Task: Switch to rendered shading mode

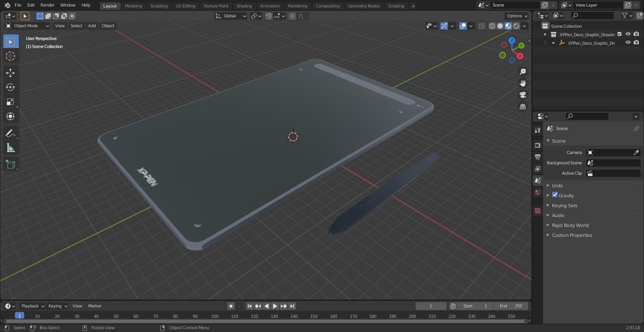Action: 516,26
